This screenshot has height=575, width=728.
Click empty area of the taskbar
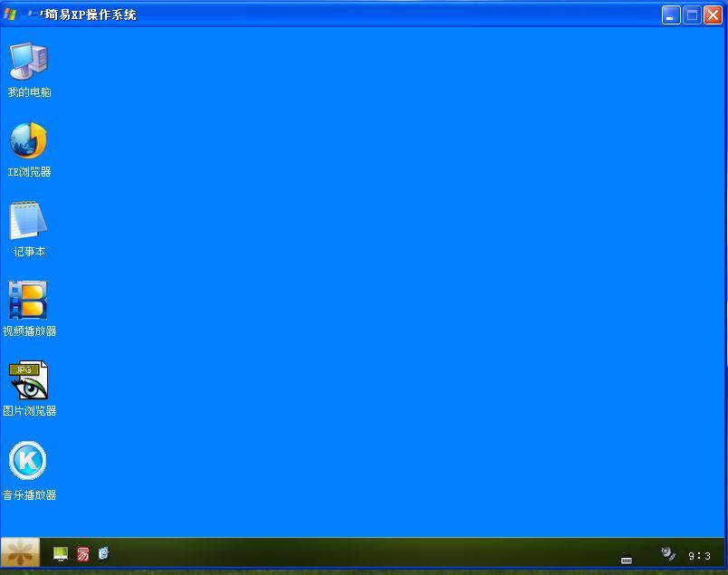[x=362, y=553]
